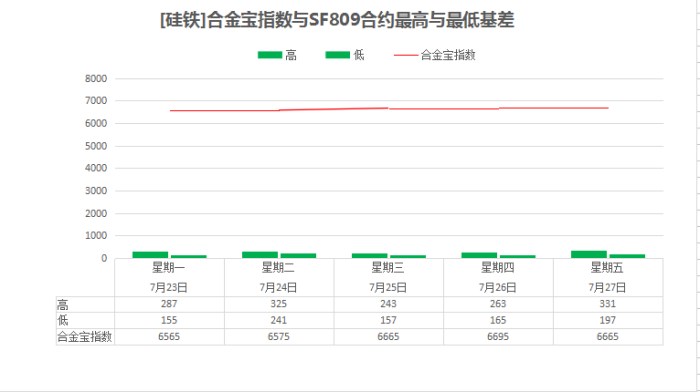Image resolution: width=700 pixels, height=392 pixels.
Task: Click the chart title text
Action: (x=337, y=21)
